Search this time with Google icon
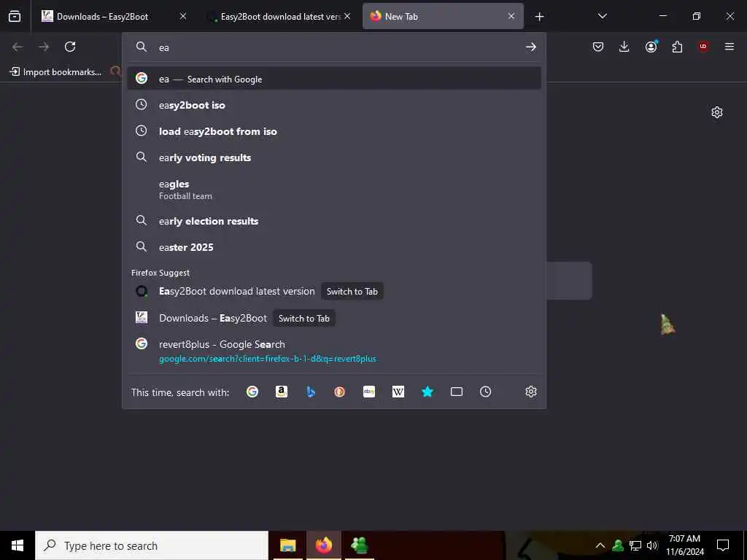The height and width of the screenshot is (560, 747). (x=252, y=392)
